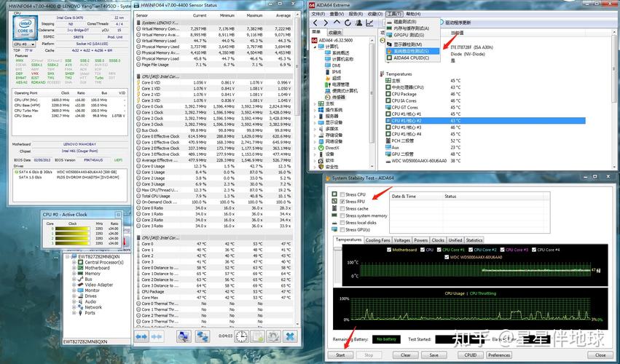Select CPU Package row in AIDA64 temperatures
Viewport: 620px width, 364px height.
[x=404, y=94]
